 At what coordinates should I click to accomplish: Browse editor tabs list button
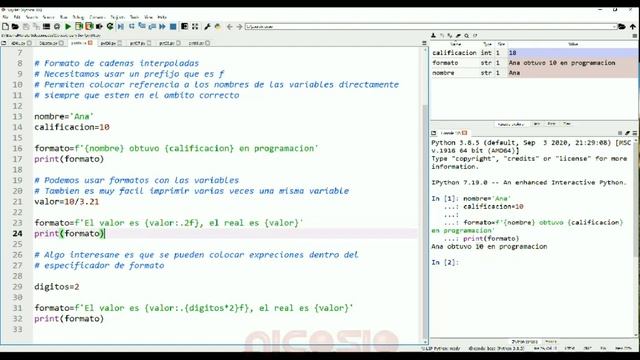pos(4,43)
